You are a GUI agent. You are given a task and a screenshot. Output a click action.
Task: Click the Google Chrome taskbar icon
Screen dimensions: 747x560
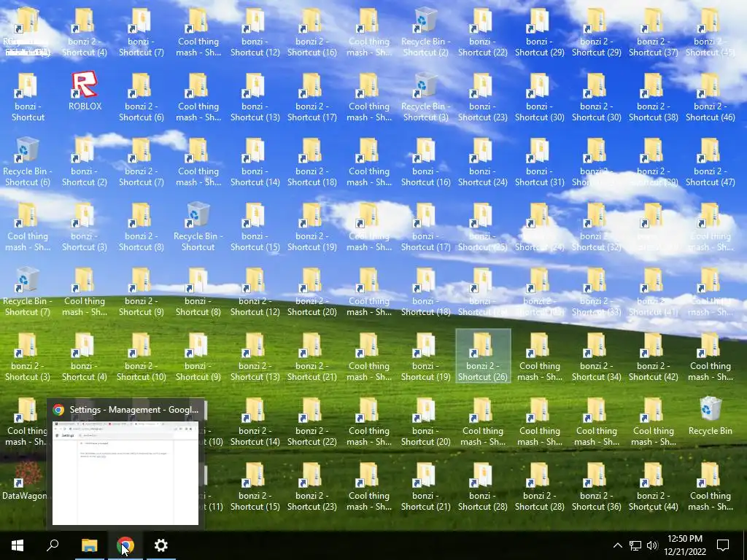click(125, 545)
